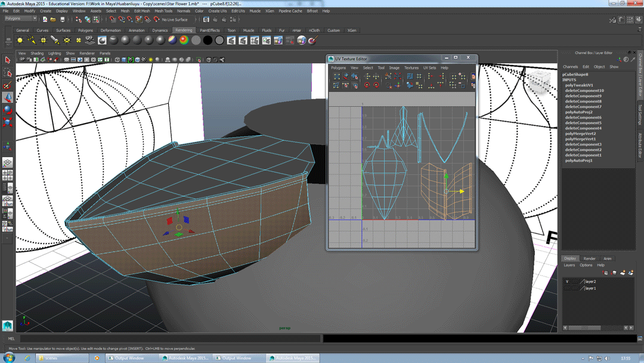Screen dimensions: 644x363
Task: Click the solid black shader shelf icon
Action: point(208,41)
